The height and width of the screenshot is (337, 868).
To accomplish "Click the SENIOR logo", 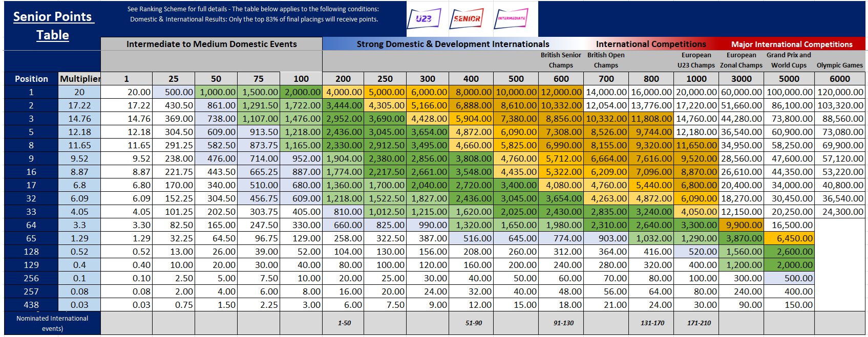I will [x=467, y=19].
